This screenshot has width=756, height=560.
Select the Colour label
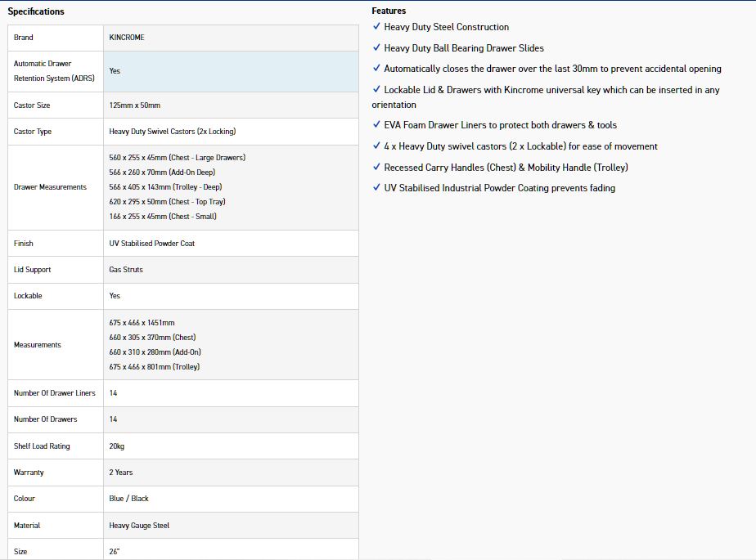(24, 499)
